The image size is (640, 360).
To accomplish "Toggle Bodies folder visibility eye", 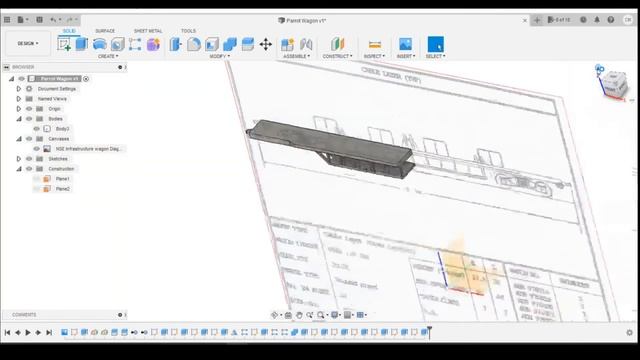I will point(29,119).
